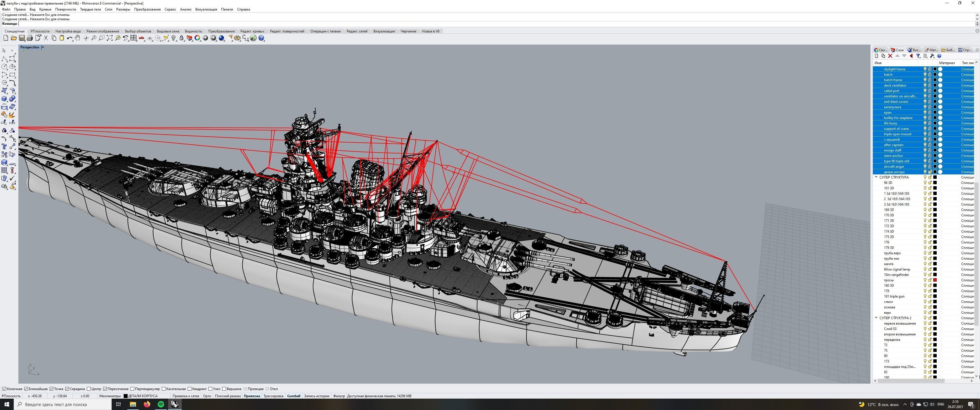Collapse the СУПЕР СТРУКТУРА 2 layer group

point(876,318)
